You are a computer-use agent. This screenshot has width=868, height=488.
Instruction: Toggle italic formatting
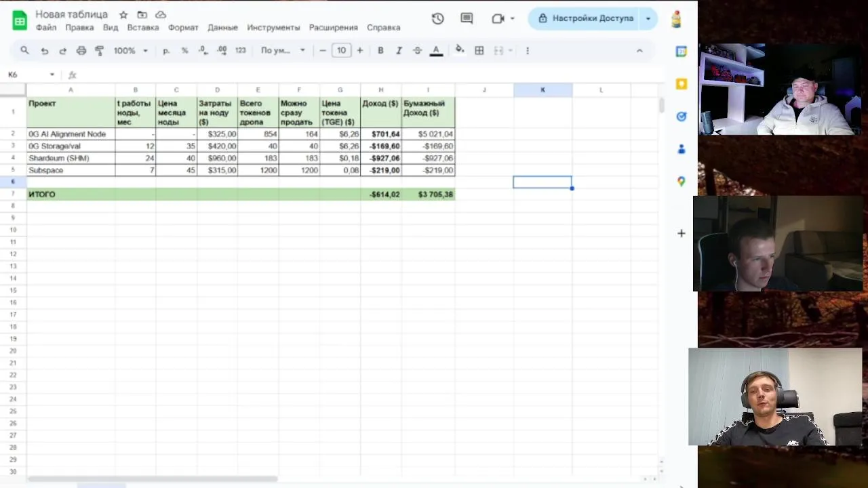[399, 50]
